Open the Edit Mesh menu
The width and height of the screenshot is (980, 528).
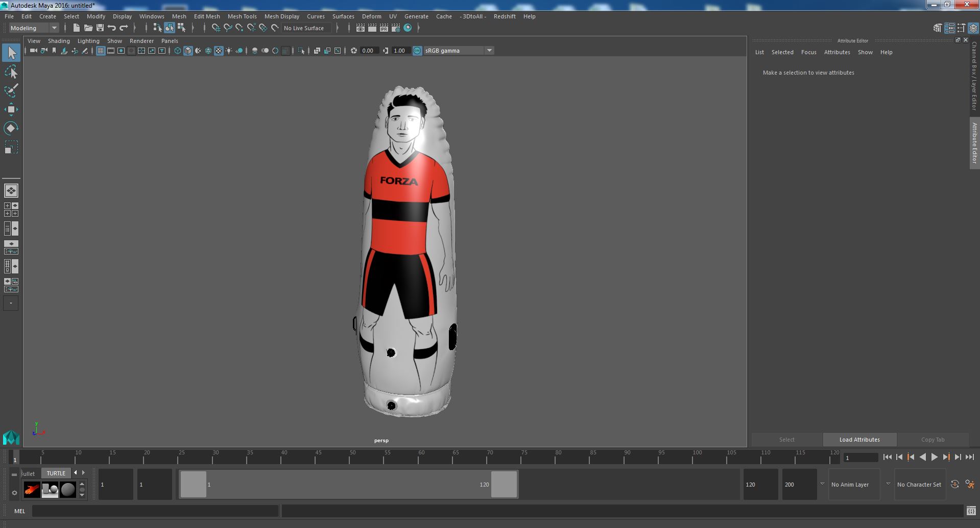[207, 16]
